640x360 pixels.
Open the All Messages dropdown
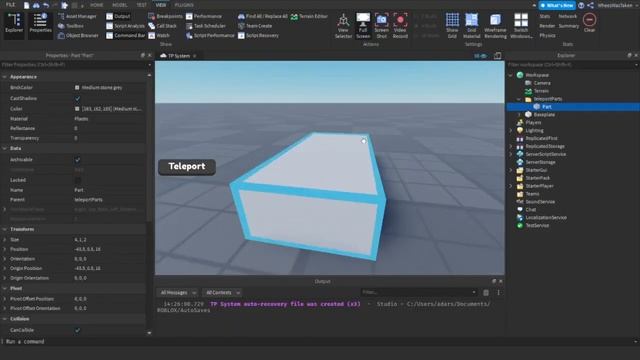pos(178,293)
